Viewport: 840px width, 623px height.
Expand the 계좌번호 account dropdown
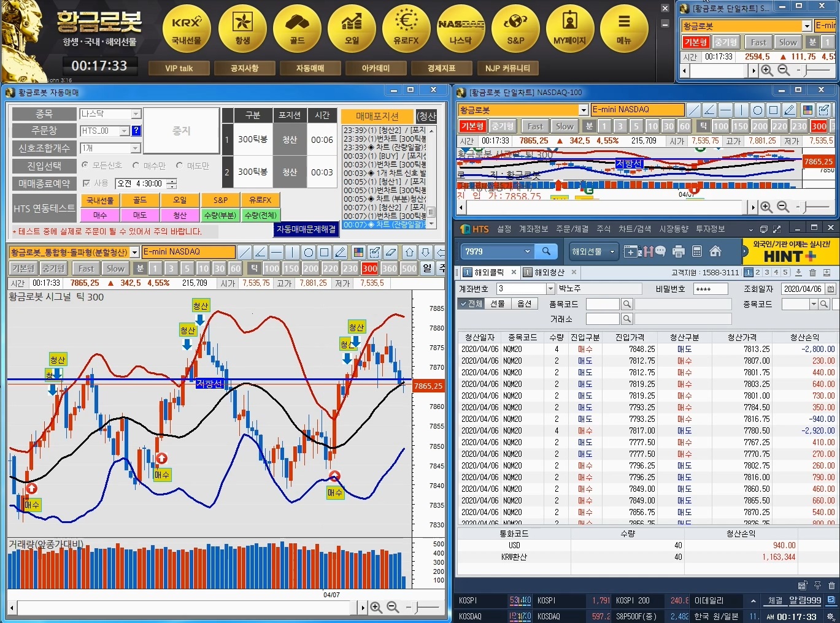click(x=550, y=289)
